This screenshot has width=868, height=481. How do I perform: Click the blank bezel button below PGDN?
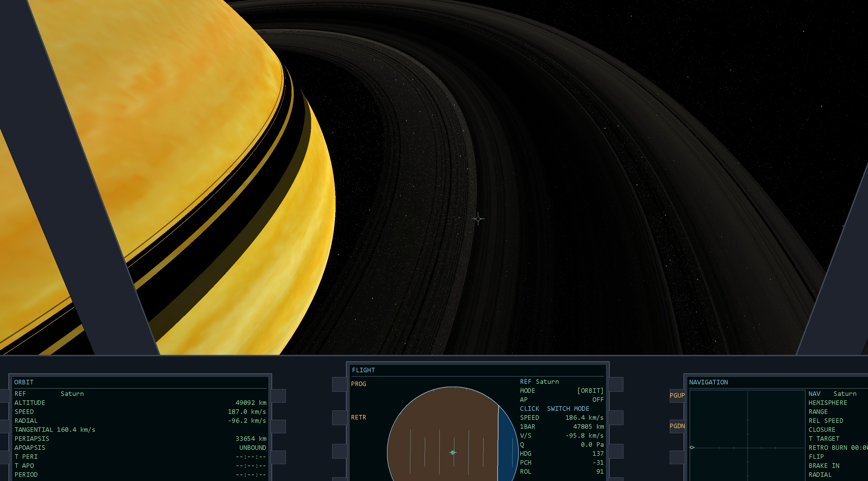coord(677,457)
